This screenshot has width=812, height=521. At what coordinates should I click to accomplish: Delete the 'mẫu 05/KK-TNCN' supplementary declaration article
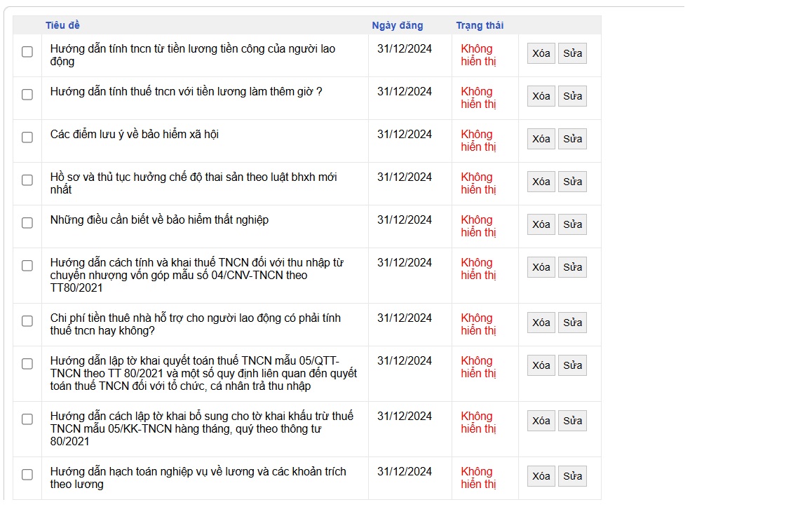point(541,421)
